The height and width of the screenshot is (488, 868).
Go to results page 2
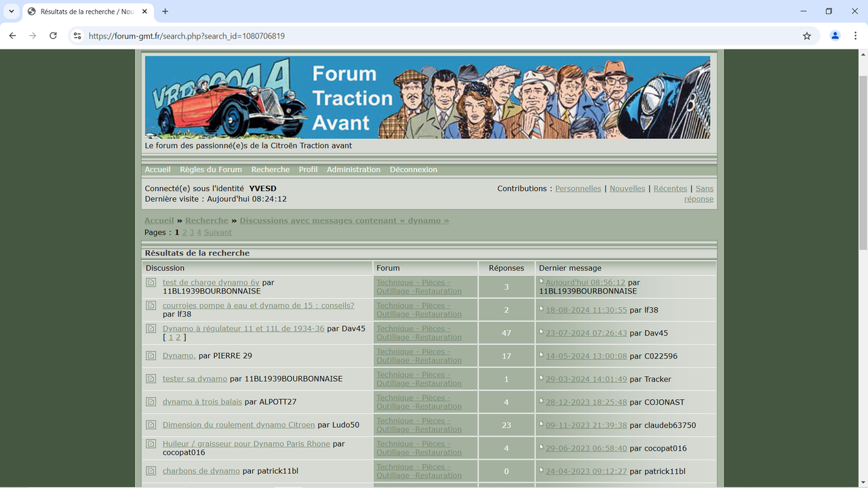click(184, 232)
